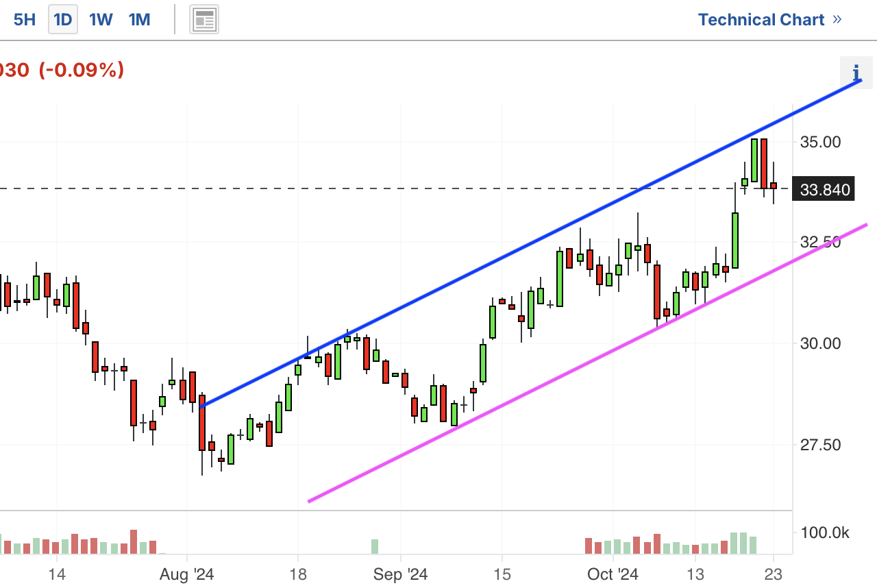The height and width of the screenshot is (588, 877).
Task: Click the Sep '24 date label
Action: [400, 574]
